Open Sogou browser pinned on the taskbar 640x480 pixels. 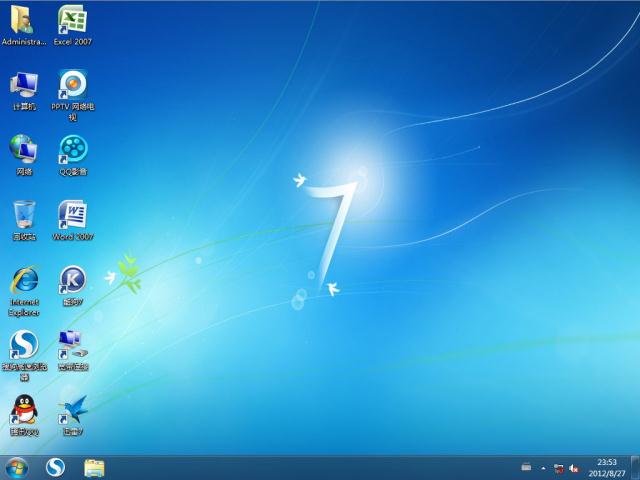56,468
